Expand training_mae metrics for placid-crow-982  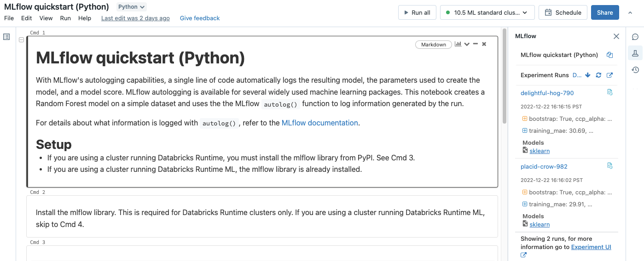tap(525, 204)
